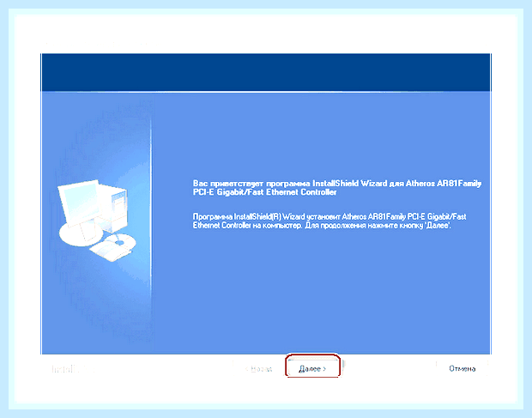
Task: Click the Отмена button
Action: pos(462,368)
